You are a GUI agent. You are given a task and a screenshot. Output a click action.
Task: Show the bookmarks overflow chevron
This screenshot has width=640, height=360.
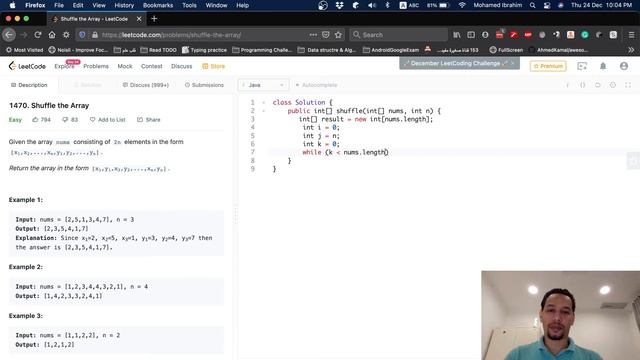(x=631, y=50)
